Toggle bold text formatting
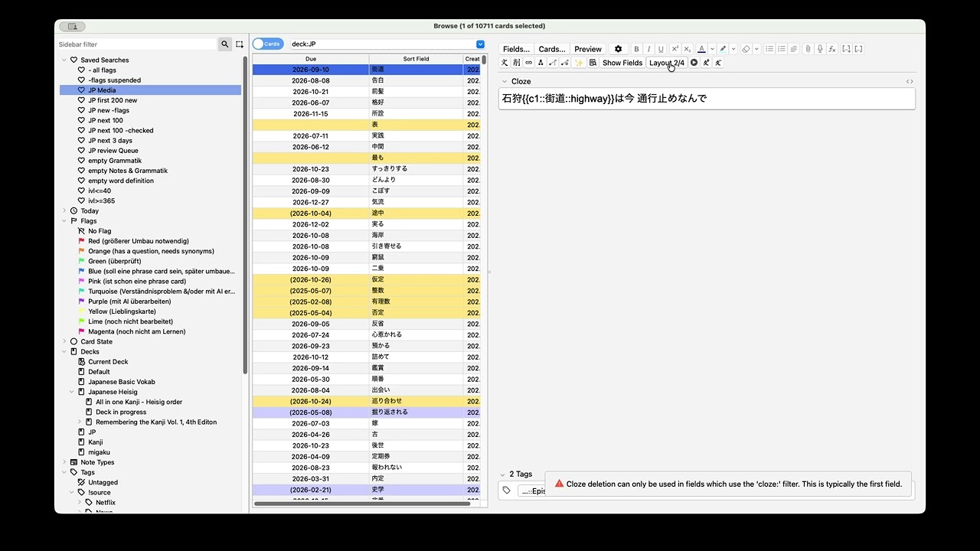The width and height of the screenshot is (980, 551). [x=636, y=49]
